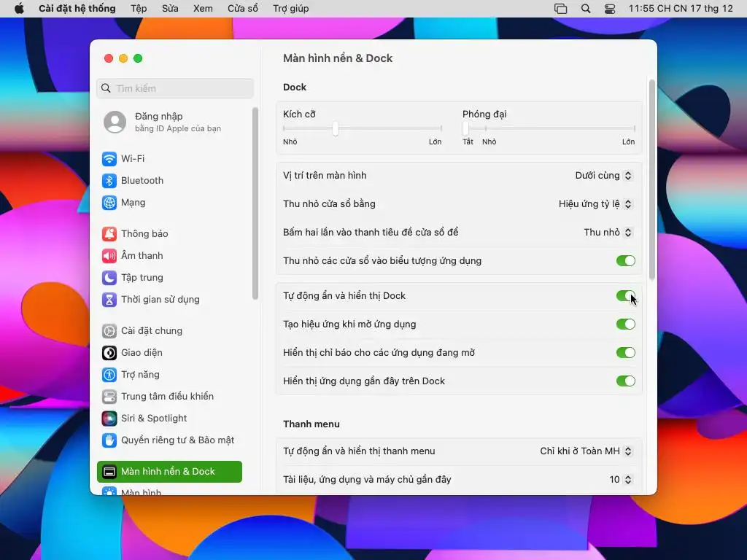747x560 pixels.
Task: Disable Hiển thị ứng dụng gần đây trên Dock
Action: coord(625,381)
